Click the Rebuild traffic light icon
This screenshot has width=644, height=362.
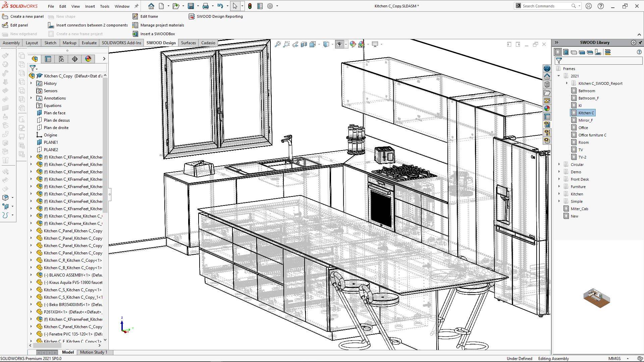click(x=250, y=6)
